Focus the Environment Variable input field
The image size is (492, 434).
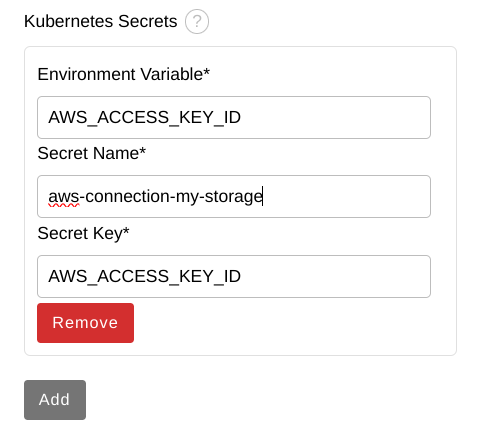(x=234, y=117)
